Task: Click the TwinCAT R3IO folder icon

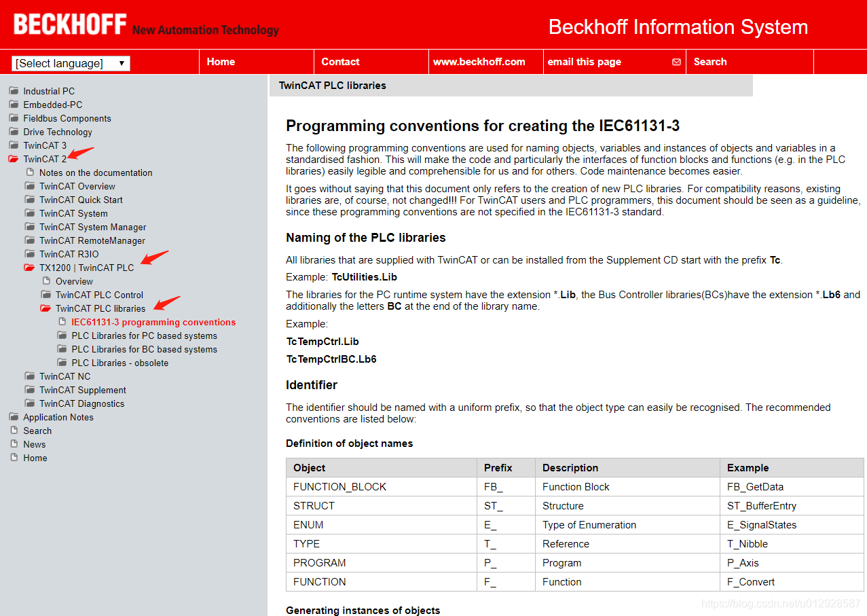Action: [30, 254]
